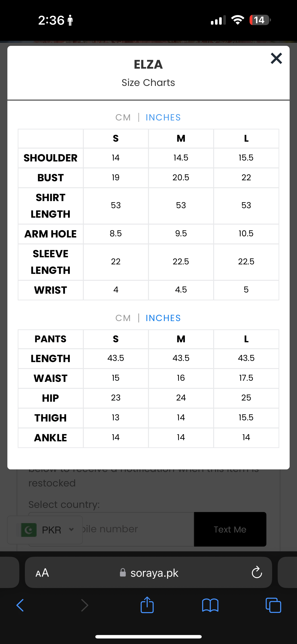Tap the Pakistan flag currency selector

tap(29, 530)
